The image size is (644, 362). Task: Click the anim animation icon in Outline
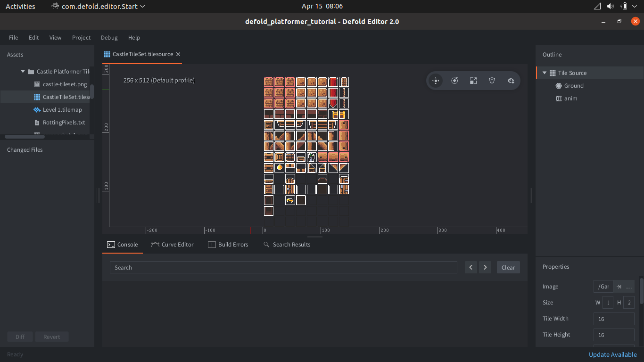(559, 99)
